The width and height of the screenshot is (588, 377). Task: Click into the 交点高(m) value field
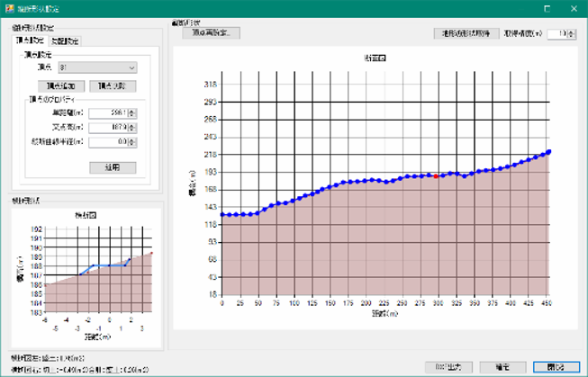(x=108, y=128)
